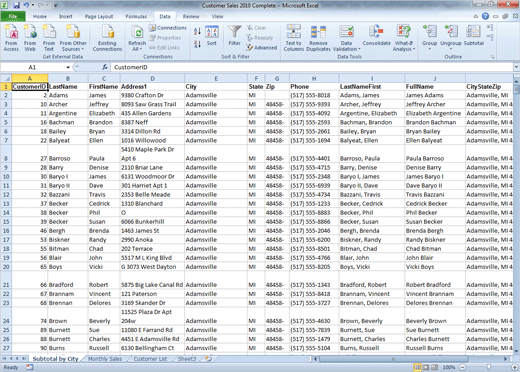The image size is (520, 372).
Task: Click the Consolidate tool
Action: click(x=377, y=35)
